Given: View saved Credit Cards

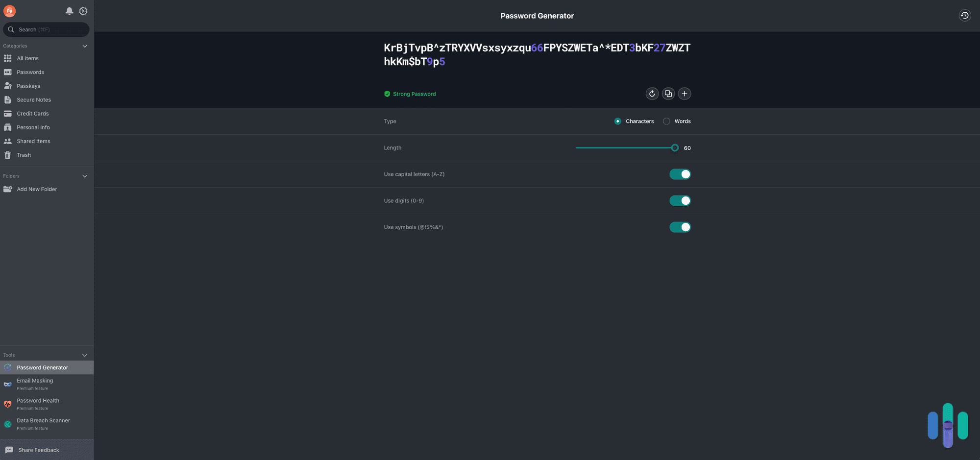Looking at the screenshot, I should pyautogui.click(x=32, y=113).
